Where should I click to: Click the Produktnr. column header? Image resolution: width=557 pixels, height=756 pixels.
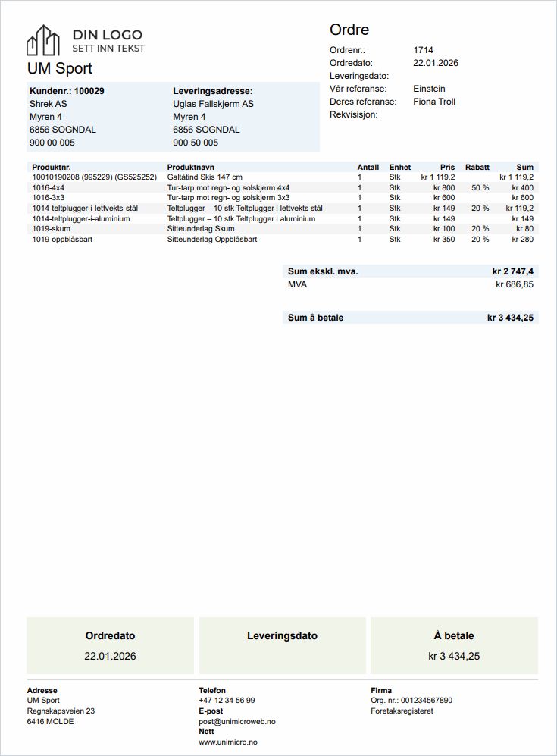[x=52, y=167]
